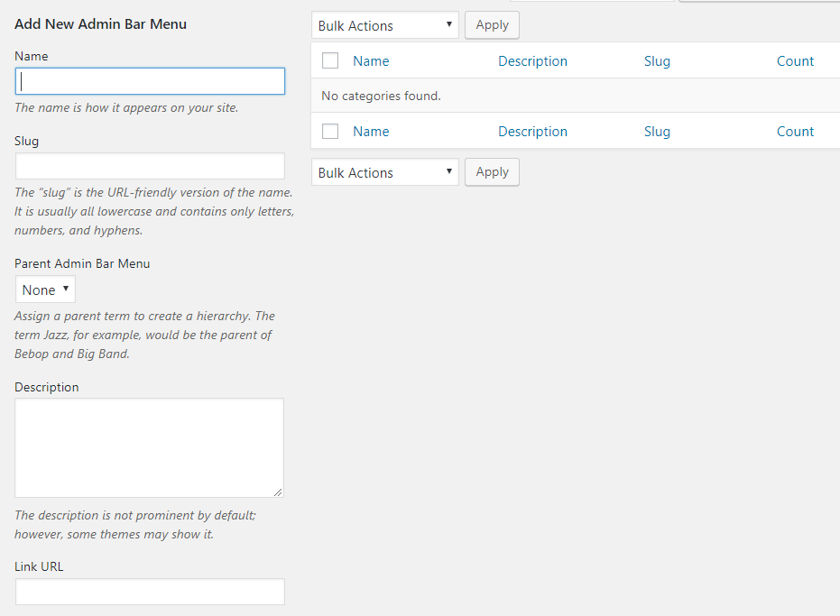Screen dimensions: 840x616
Task: Sort by Slug in the table header
Action: pos(657,61)
